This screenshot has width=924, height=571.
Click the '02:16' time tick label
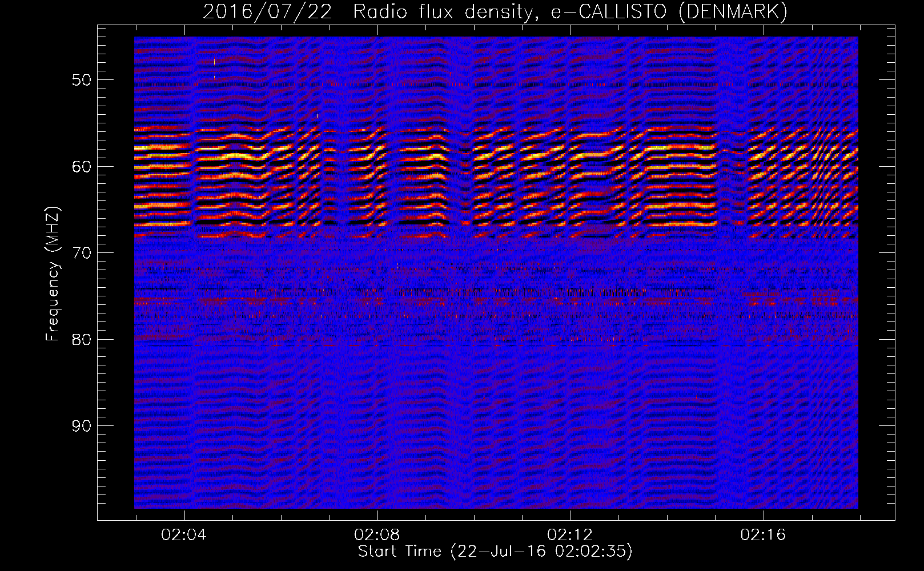coord(763,534)
